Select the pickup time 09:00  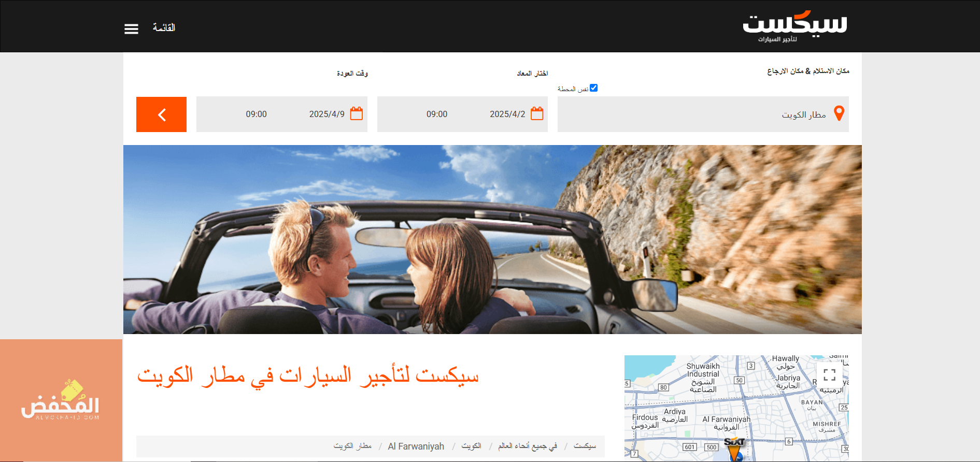[437, 114]
